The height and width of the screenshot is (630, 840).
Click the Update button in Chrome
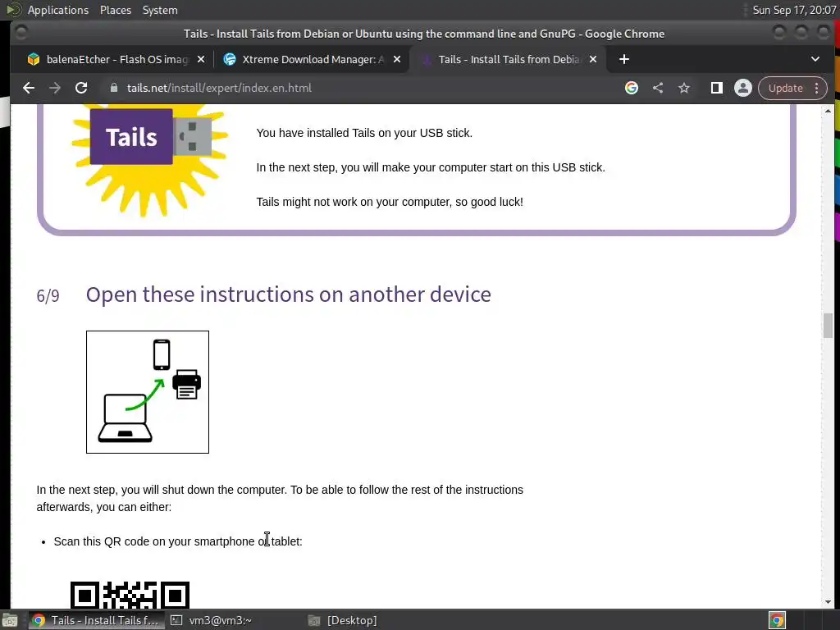click(x=785, y=88)
